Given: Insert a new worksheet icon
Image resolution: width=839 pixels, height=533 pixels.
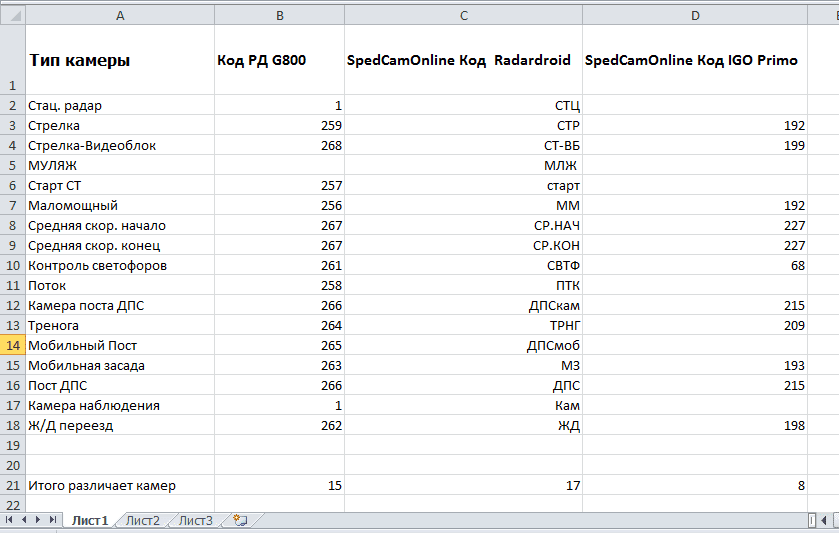Looking at the screenshot, I should coord(240,520).
